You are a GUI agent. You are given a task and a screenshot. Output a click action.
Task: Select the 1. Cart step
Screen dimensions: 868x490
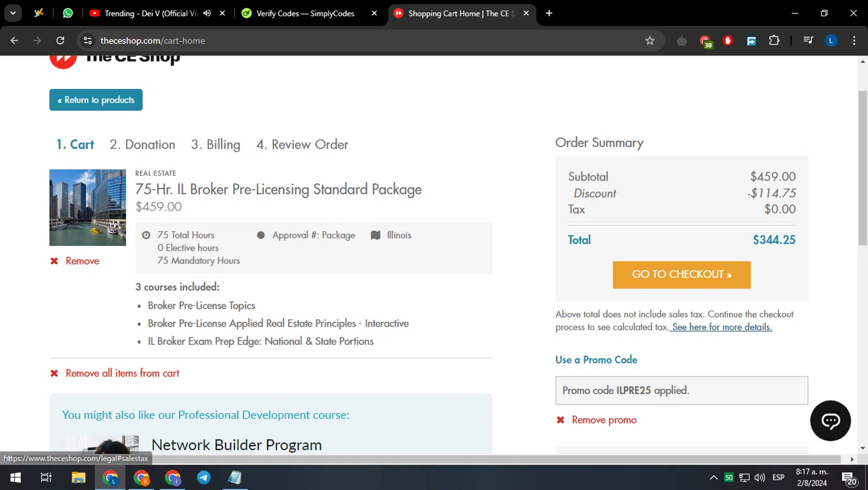[x=75, y=145]
